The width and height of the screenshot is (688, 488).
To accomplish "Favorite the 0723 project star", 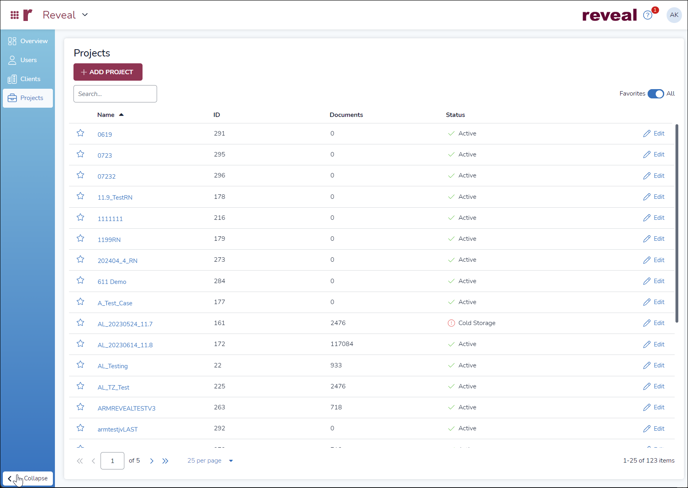I will [81, 155].
